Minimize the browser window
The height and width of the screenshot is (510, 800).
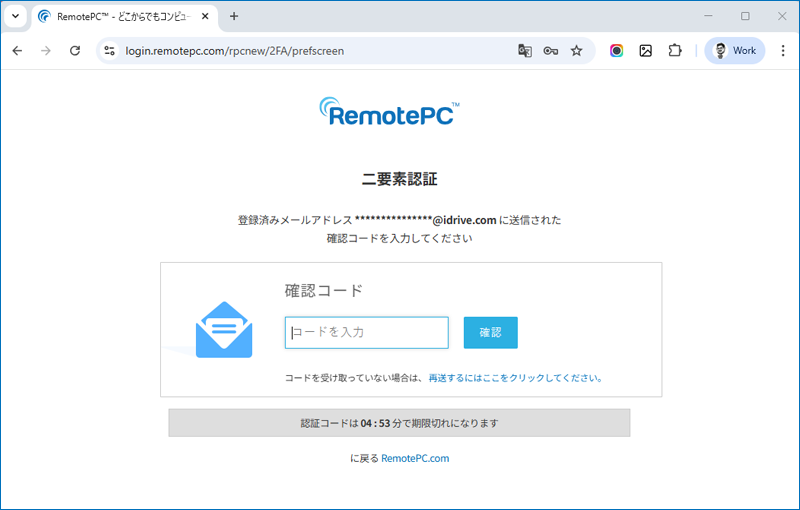708,16
